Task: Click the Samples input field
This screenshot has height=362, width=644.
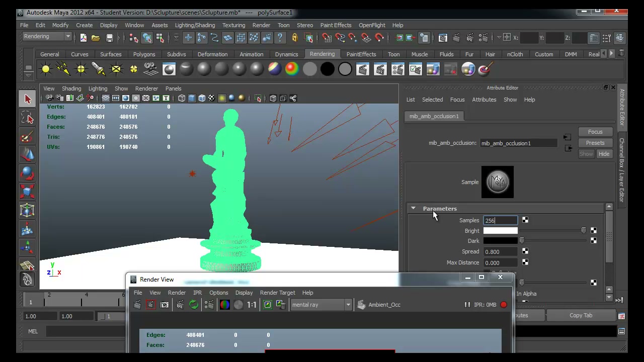Action: 500,220
